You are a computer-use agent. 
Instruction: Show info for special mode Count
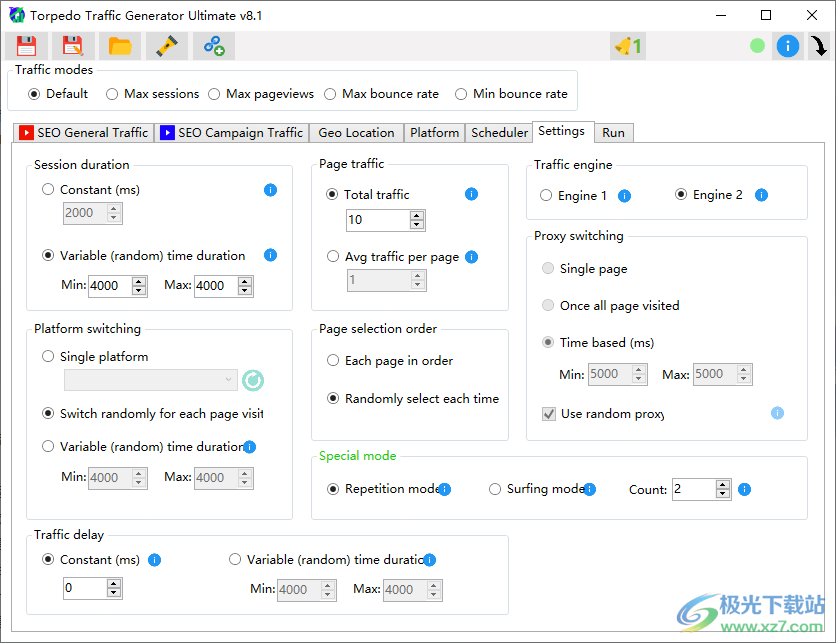coord(744,489)
